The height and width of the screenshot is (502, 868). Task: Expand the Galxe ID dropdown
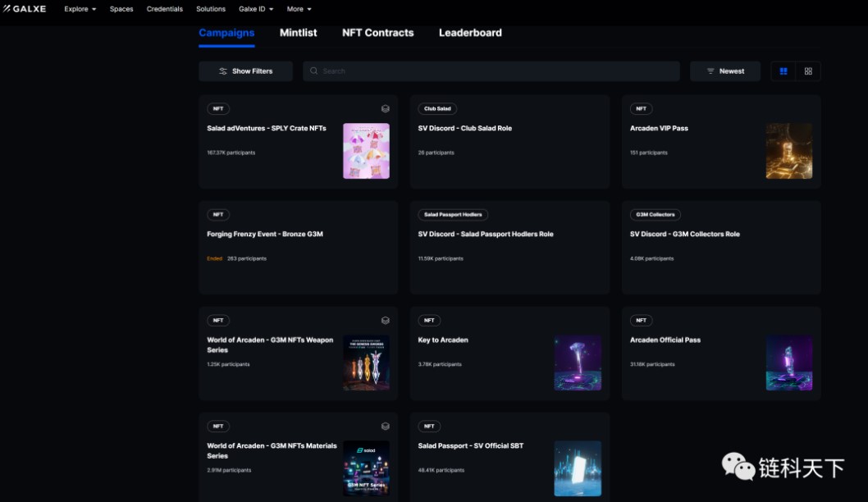pyautogui.click(x=256, y=9)
